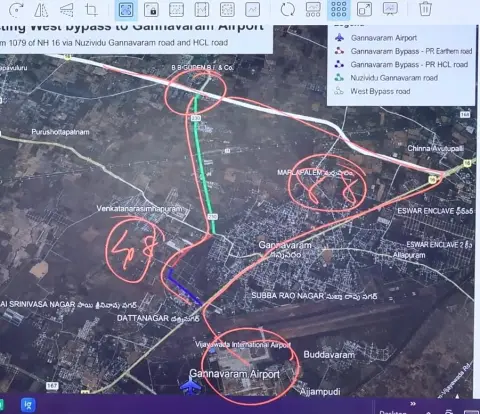Click the 'MARLAPALEM' map label
This screenshot has height=414, width=480.
click(299, 172)
